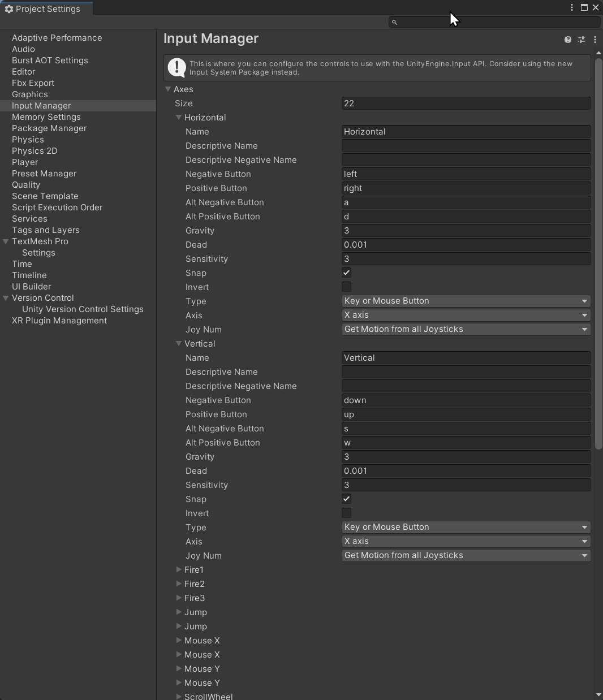
Task: Open Joy Num dropdown under Vertical axis
Action: click(x=466, y=555)
